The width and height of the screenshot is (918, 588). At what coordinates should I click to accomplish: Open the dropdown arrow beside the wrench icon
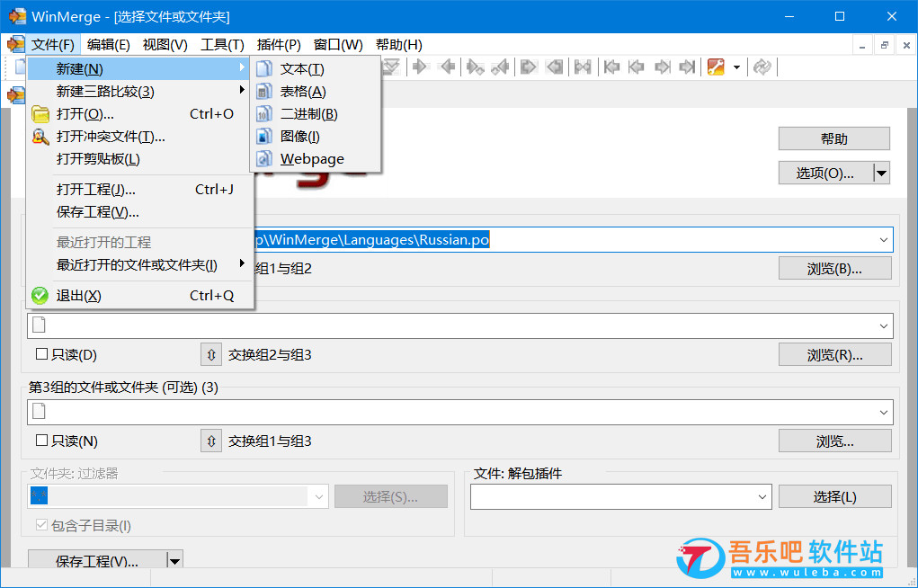click(x=736, y=67)
